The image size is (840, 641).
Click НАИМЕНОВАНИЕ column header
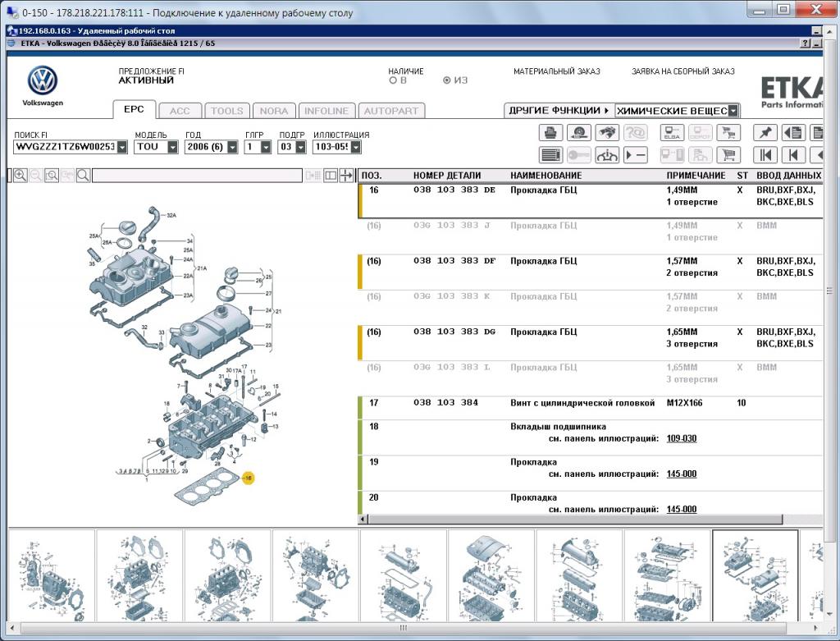click(546, 176)
